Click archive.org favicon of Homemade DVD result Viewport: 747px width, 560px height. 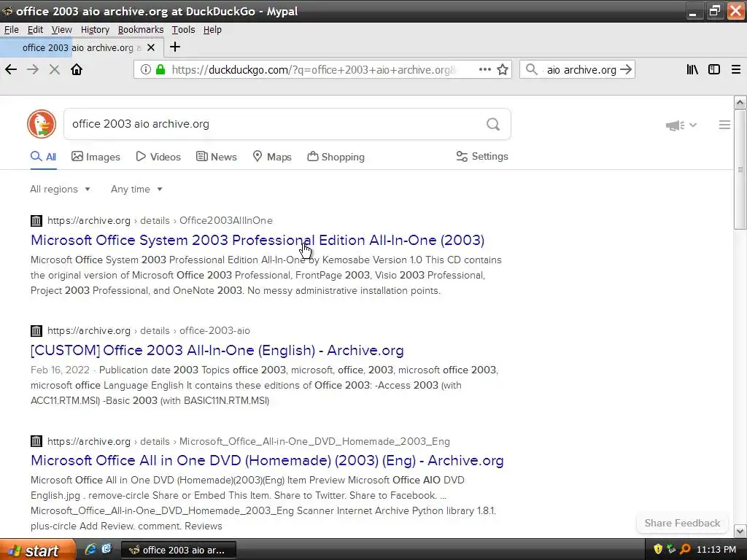36,441
